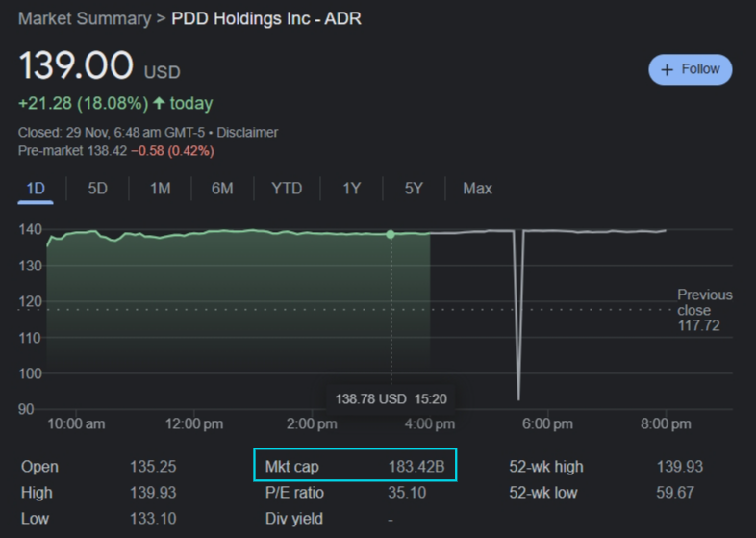Click the Div yield label
Viewport: 756px width, 538px height.
click(x=294, y=519)
